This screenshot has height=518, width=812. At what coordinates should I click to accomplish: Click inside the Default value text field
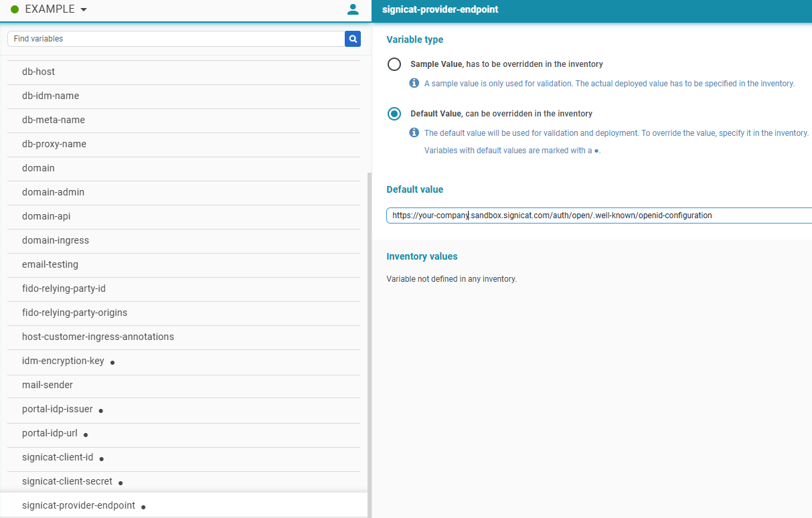[569, 215]
